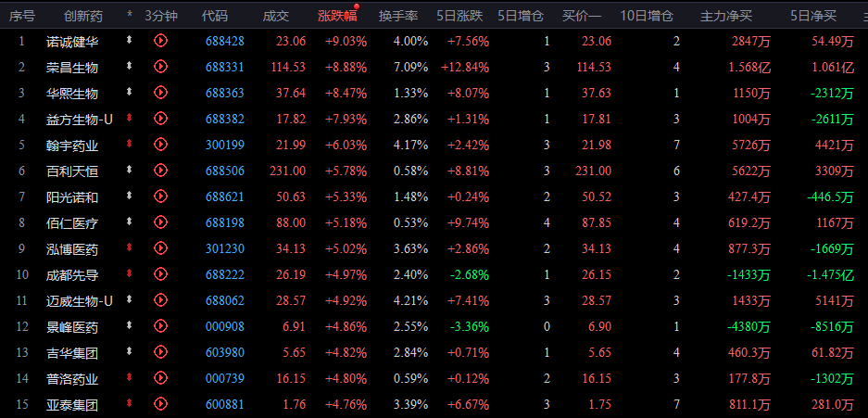Viewport: 868px width, 418px height.
Task: Click the -2.68% five-day change value
Action: coord(470,275)
